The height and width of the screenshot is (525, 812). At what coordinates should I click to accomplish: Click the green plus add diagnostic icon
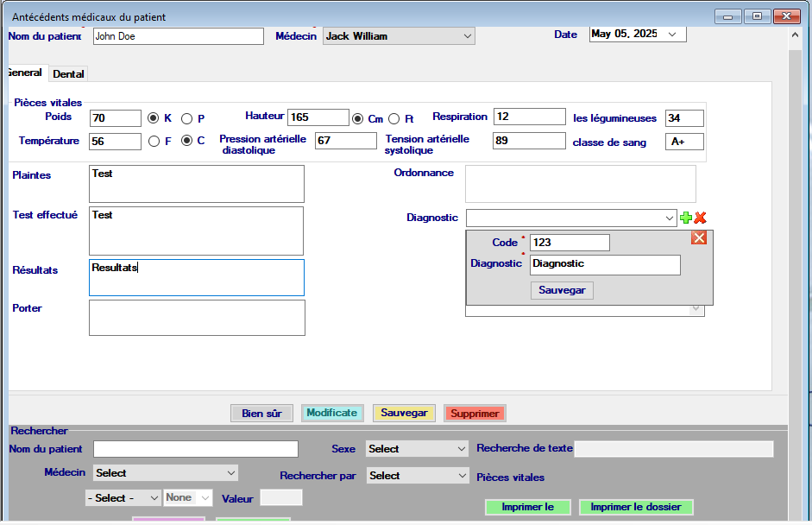point(686,218)
